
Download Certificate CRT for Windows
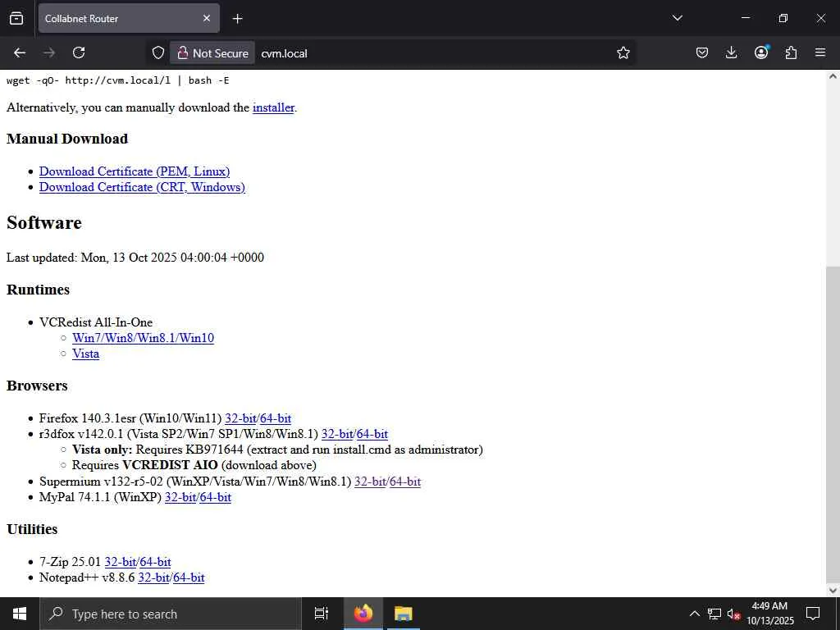tap(142, 187)
